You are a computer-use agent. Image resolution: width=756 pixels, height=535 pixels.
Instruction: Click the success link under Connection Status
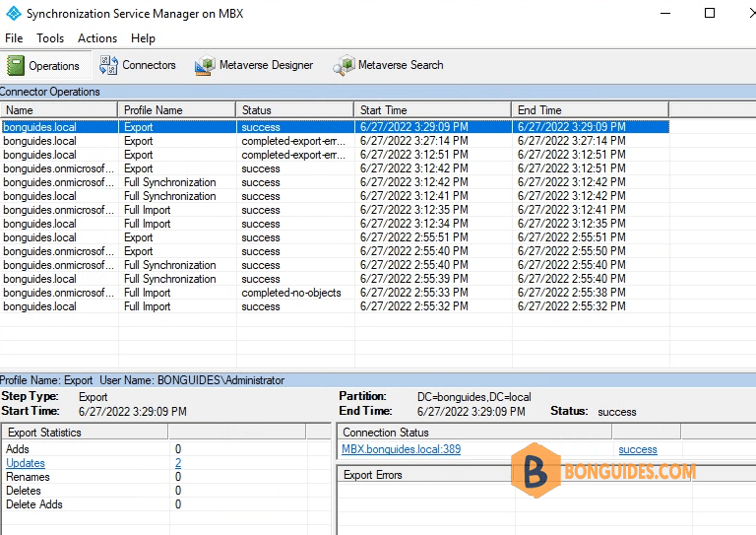coord(638,449)
